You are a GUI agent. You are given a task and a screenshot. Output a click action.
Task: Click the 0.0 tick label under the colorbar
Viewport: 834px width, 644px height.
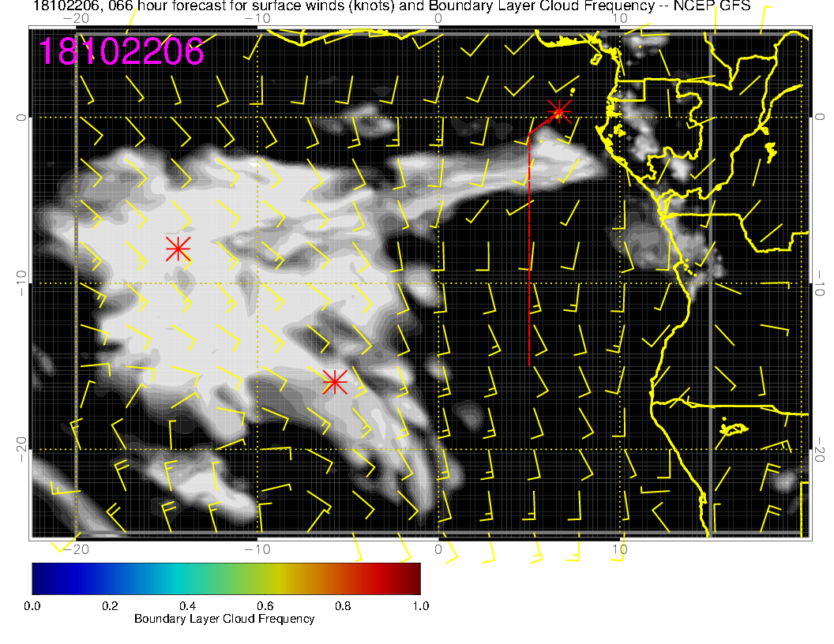[x=32, y=606]
